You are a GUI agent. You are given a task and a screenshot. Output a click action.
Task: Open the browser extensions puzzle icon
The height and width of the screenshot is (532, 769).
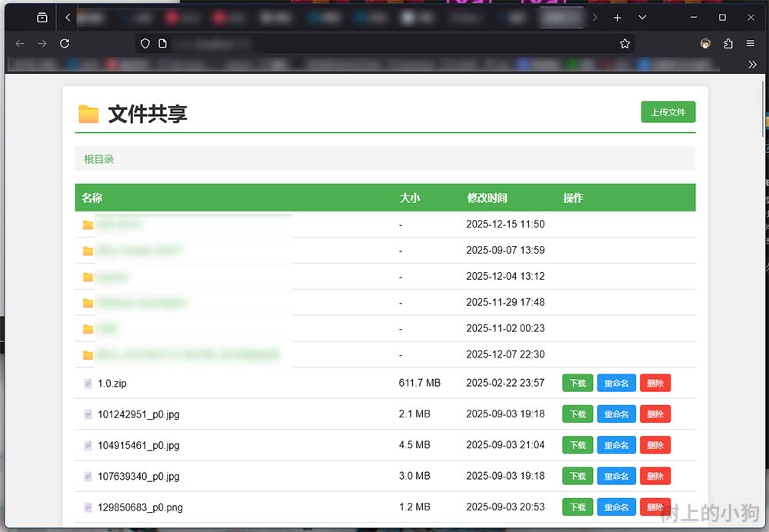click(728, 44)
